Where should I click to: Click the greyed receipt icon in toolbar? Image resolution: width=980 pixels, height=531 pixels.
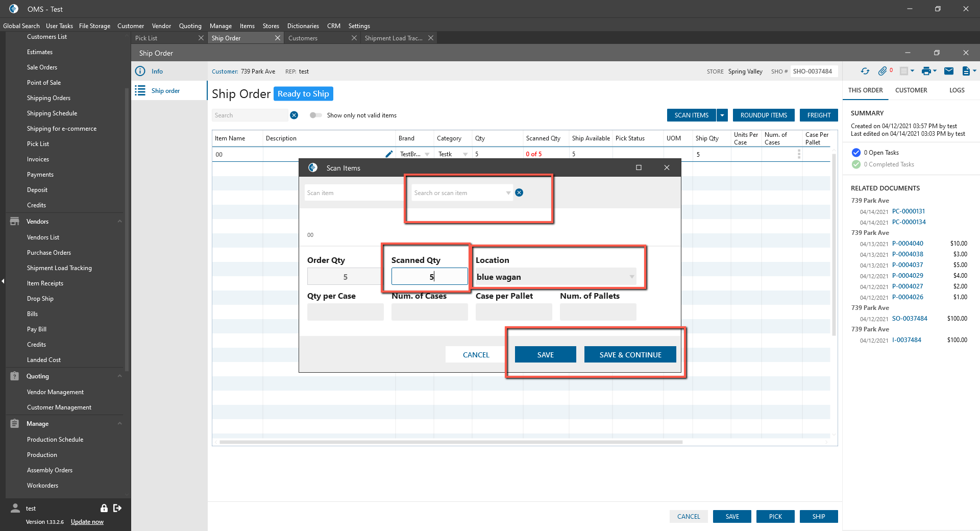point(904,71)
